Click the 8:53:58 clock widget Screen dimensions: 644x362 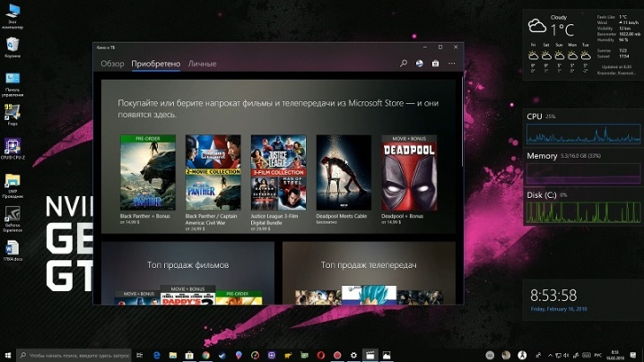pyautogui.click(x=553, y=295)
